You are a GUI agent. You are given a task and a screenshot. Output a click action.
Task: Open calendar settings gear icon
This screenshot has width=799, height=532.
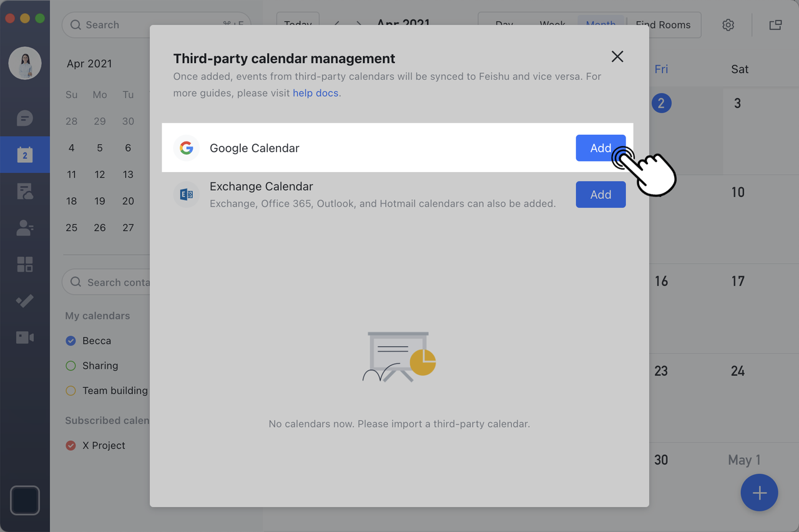728,25
